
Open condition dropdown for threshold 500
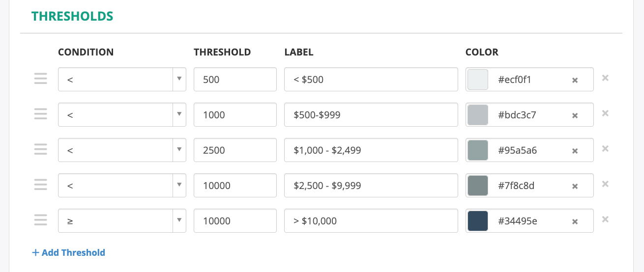pyautogui.click(x=122, y=80)
